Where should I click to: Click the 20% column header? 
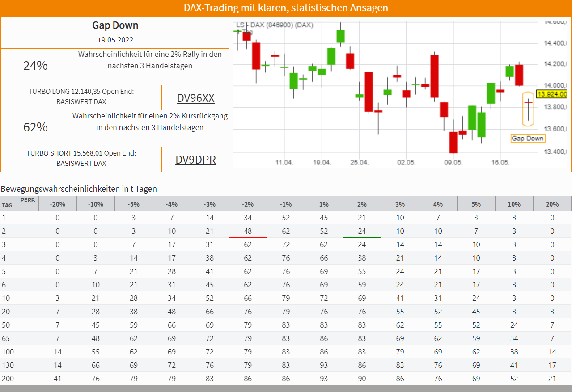click(552, 204)
